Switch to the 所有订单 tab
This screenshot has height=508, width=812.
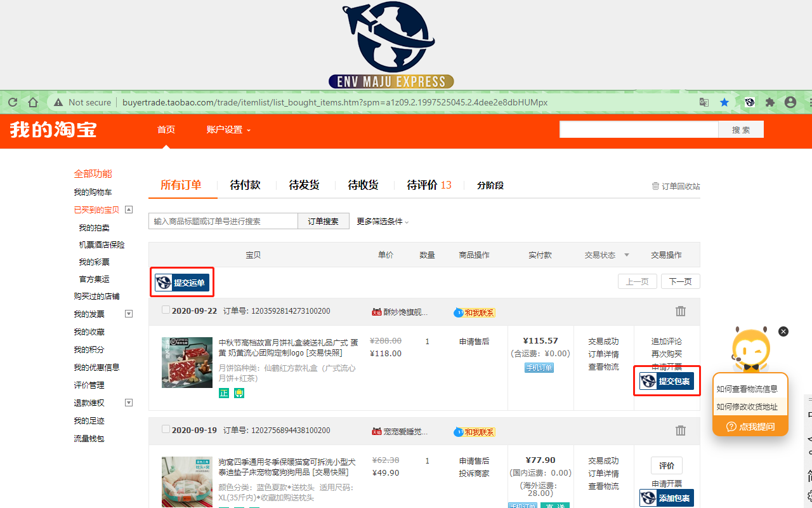pyautogui.click(x=181, y=185)
